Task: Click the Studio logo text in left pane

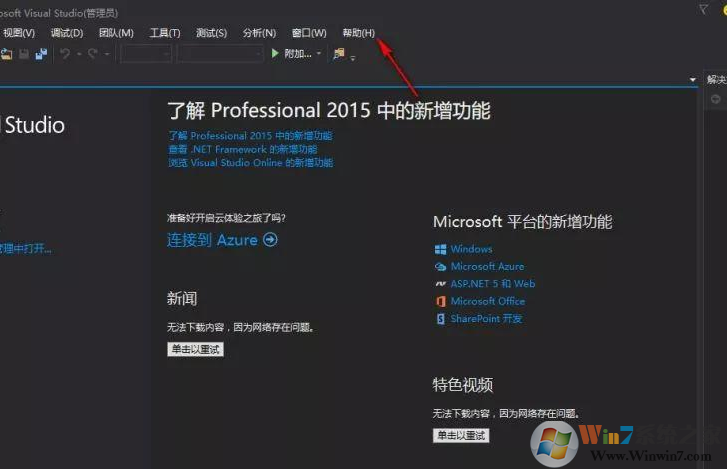Action: click(34, 125)
